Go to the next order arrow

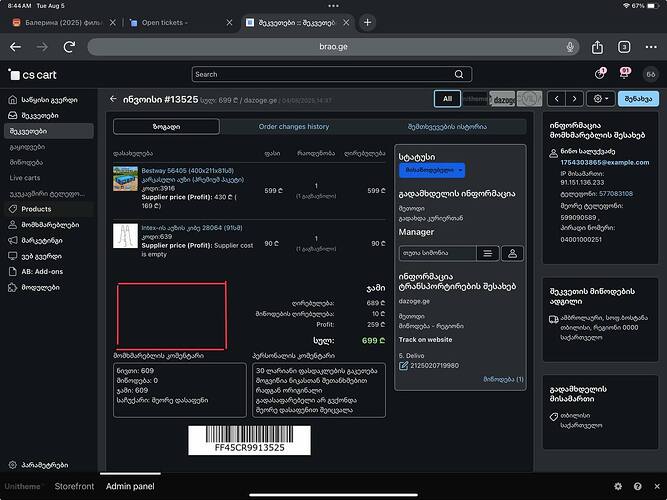point(575,98)
